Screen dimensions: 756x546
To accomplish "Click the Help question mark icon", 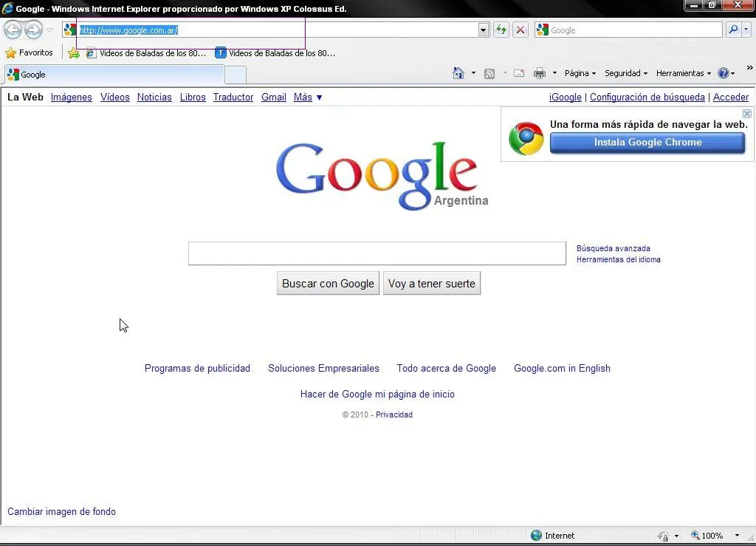I will 724,73.
